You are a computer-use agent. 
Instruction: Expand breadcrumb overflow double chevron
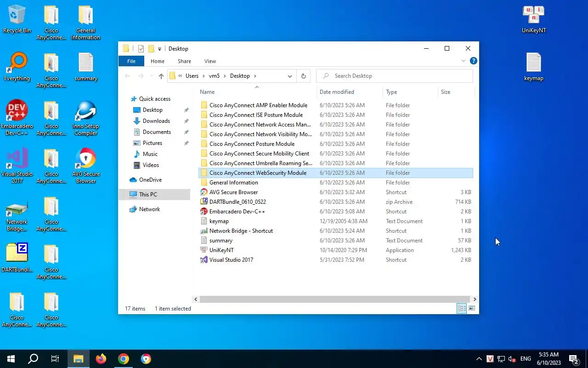tap(180, 76)
